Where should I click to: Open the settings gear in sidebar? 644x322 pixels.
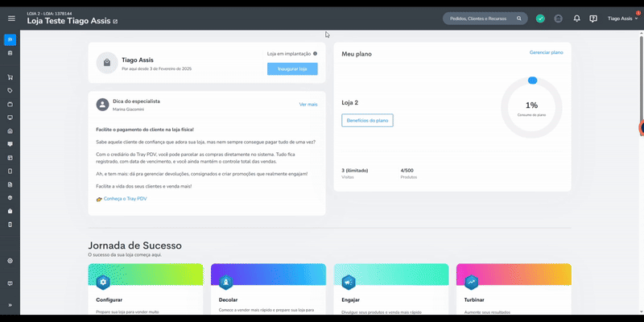tap(10, 261)
